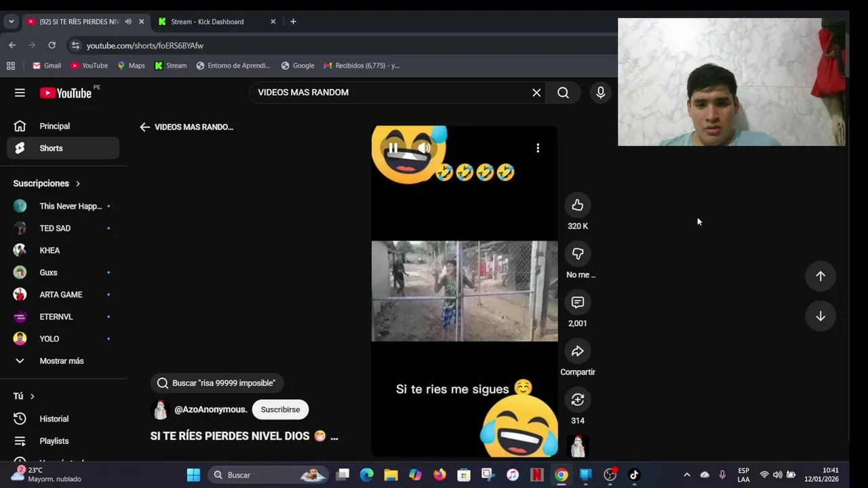Open the remix button showing 314

tap(578, 400)
